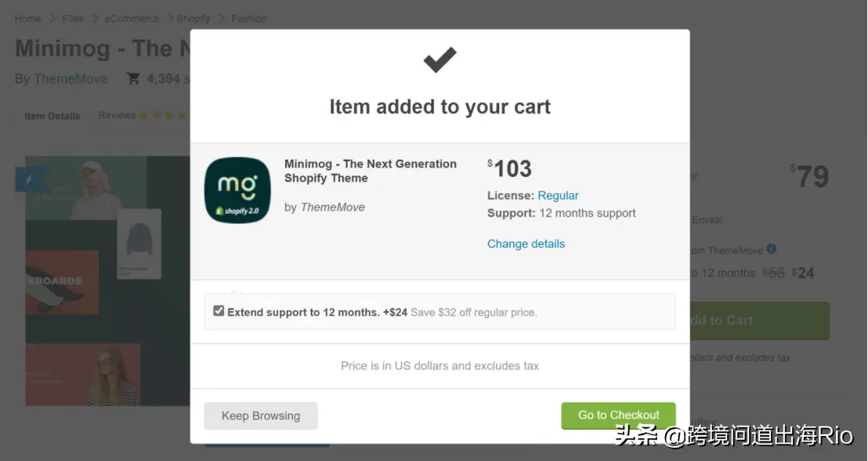This screenshot has width=868, height=461.
Task: Go to Home in the breadcrumb
Action: point(28,18)
